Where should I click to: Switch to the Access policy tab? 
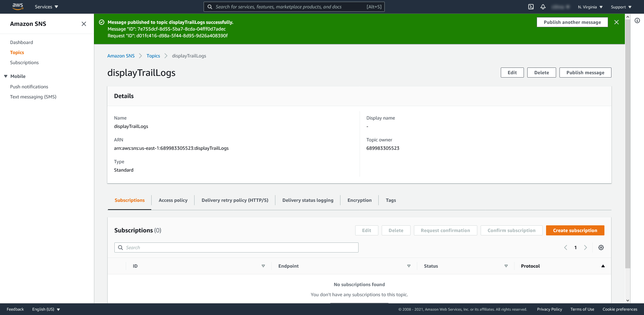point(173,200)
